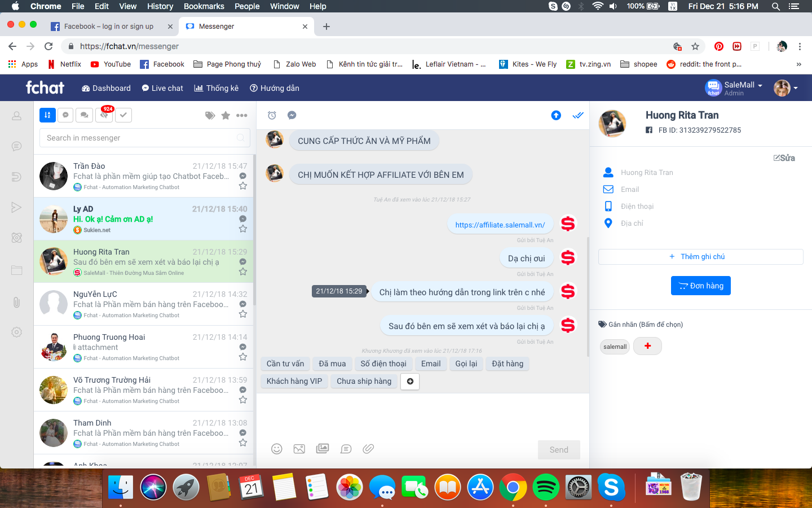Switch to the Thống kê menu item
The width and height of the screenshot is (812, 508).
[216, 88]
